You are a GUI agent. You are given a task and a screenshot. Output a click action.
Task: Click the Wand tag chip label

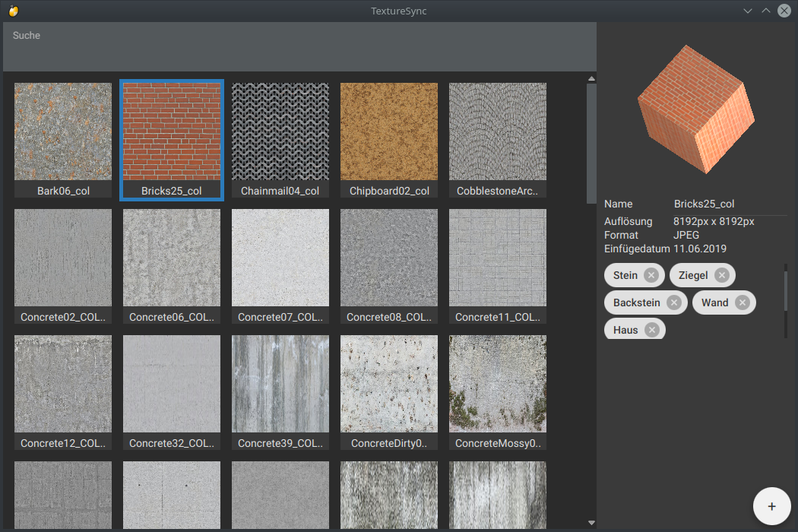(715, 303)
